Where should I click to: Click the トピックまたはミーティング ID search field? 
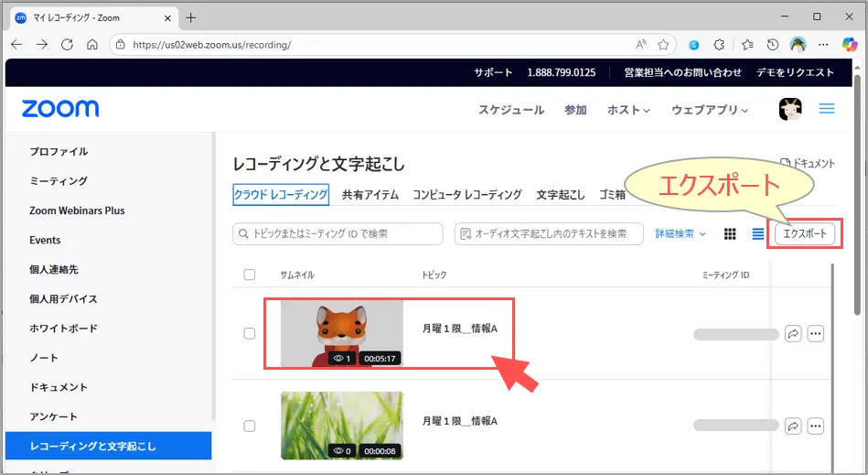(x=338, y=233)
